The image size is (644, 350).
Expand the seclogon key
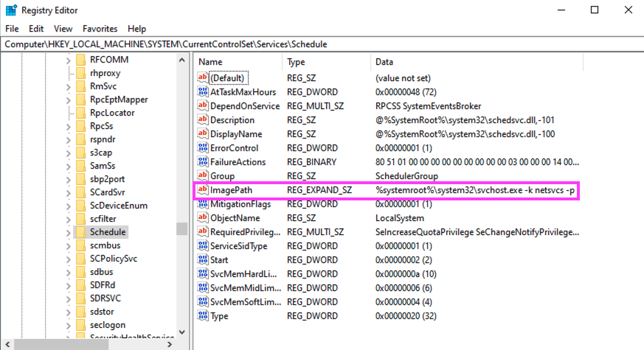coord(68,325)
